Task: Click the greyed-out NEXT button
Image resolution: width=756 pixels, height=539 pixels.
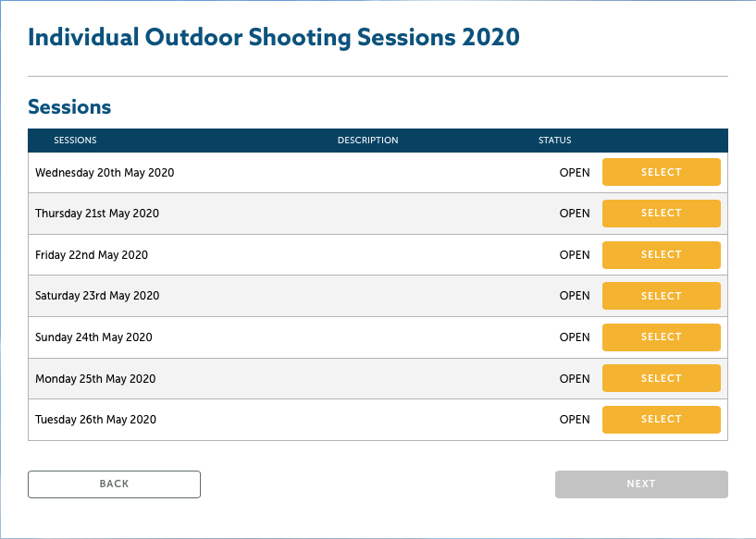Action: 641,484
